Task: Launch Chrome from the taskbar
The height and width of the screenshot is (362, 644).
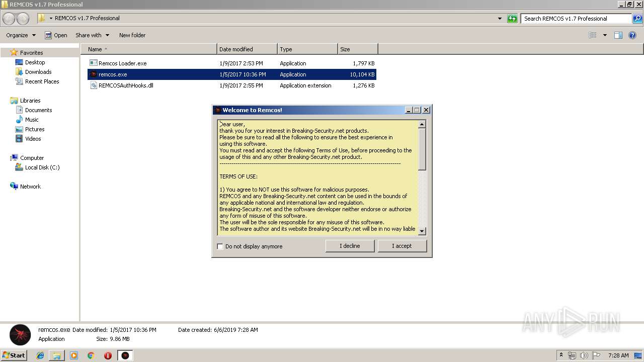Action: 91,355
